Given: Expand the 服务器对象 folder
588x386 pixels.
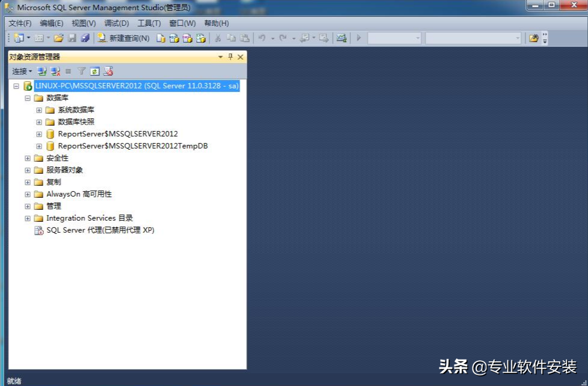Looking at the screenshot, I should click(x=27, y=170).
